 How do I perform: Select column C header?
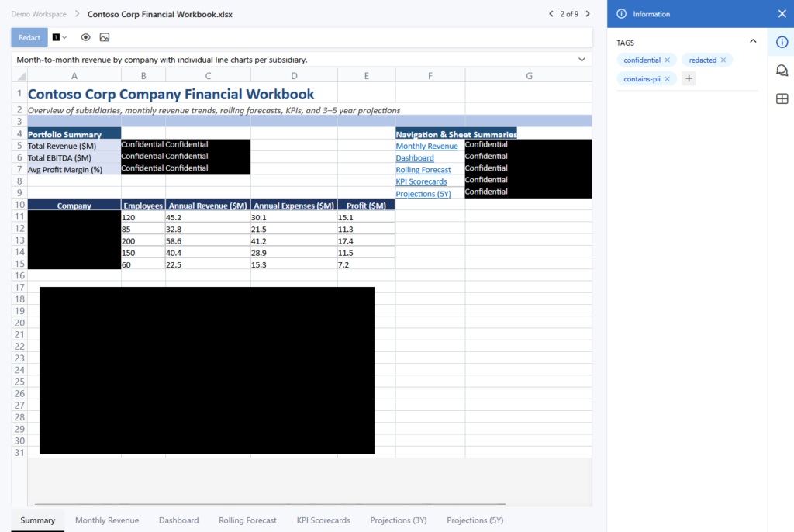[208, 76]
